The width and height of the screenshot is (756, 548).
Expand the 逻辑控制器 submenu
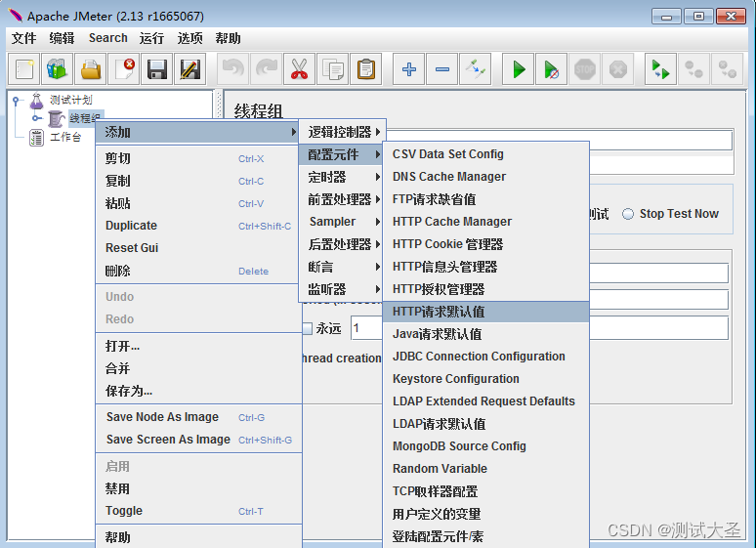pos(342,132)
